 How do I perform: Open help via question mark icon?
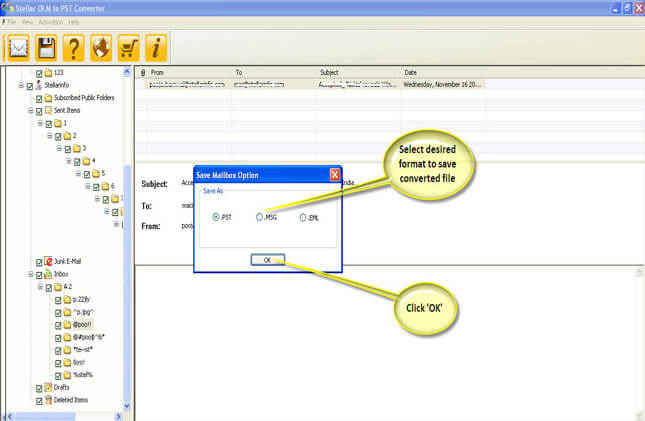tap(74, 48)
